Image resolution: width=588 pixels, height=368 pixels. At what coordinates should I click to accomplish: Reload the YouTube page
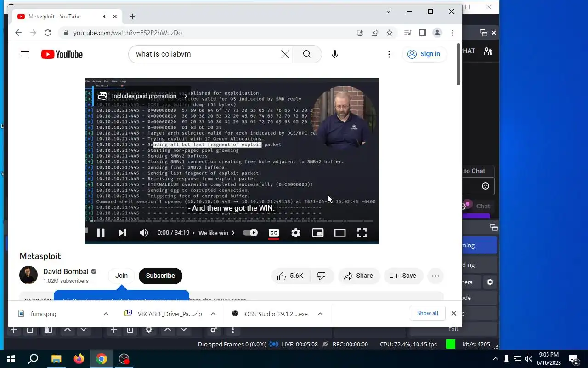click(x=48, y=33)
